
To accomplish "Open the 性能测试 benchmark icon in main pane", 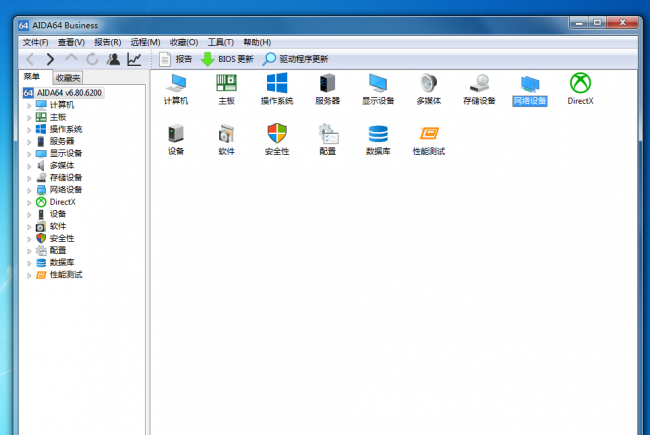I will 429,139.
